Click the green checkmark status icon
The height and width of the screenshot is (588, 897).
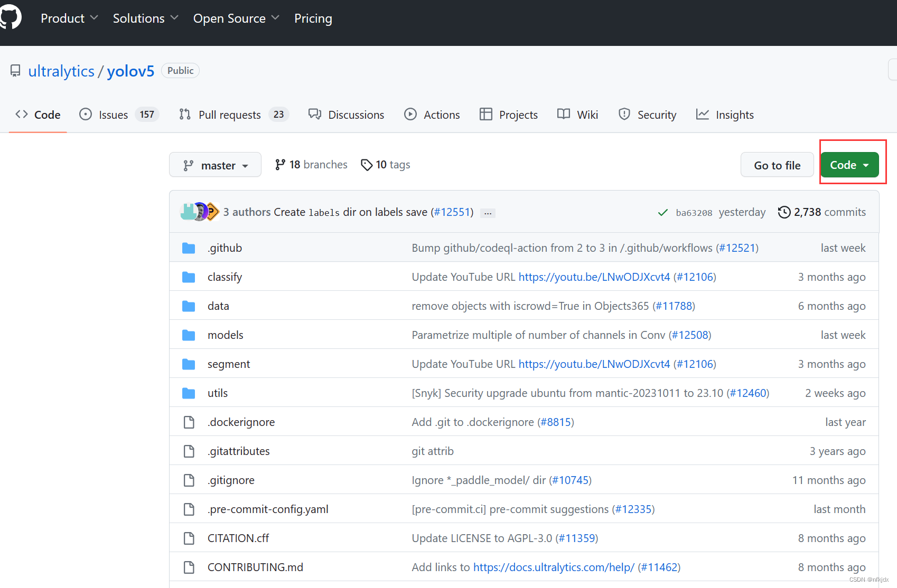(662, 213)
